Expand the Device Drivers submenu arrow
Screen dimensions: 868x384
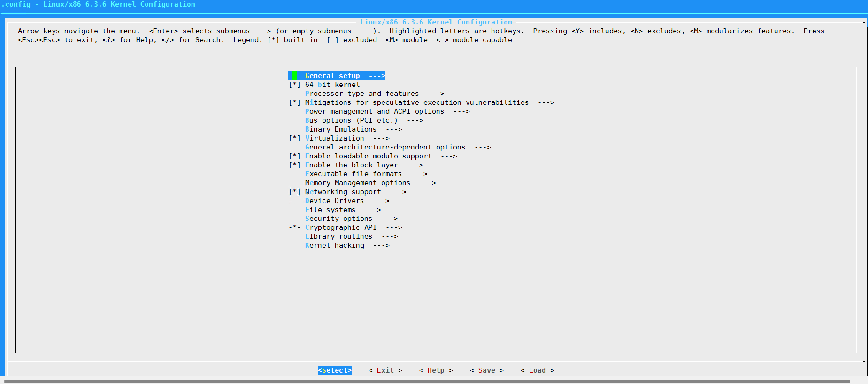381,201
